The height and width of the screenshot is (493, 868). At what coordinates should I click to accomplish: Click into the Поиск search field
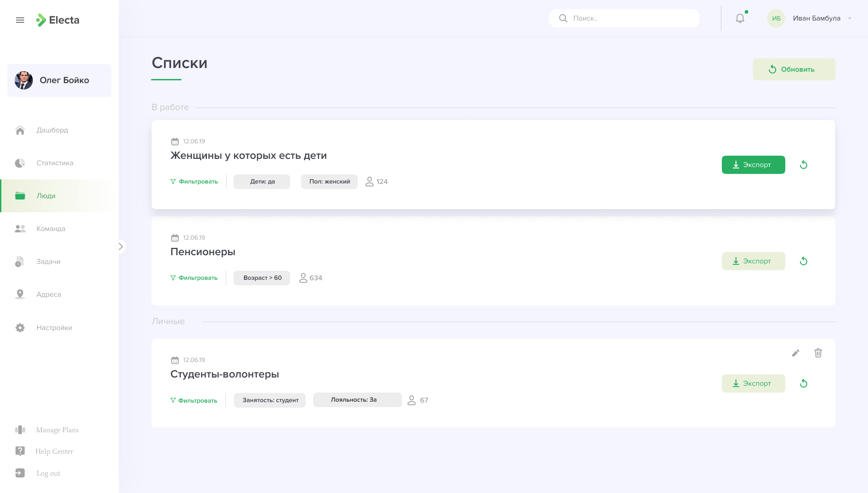click(630, 18)
